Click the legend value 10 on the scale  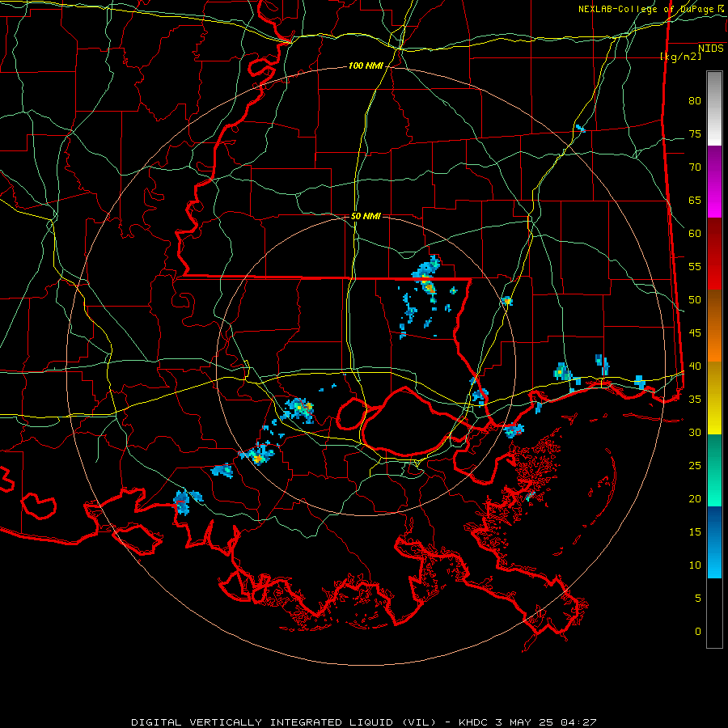point(695,565)
